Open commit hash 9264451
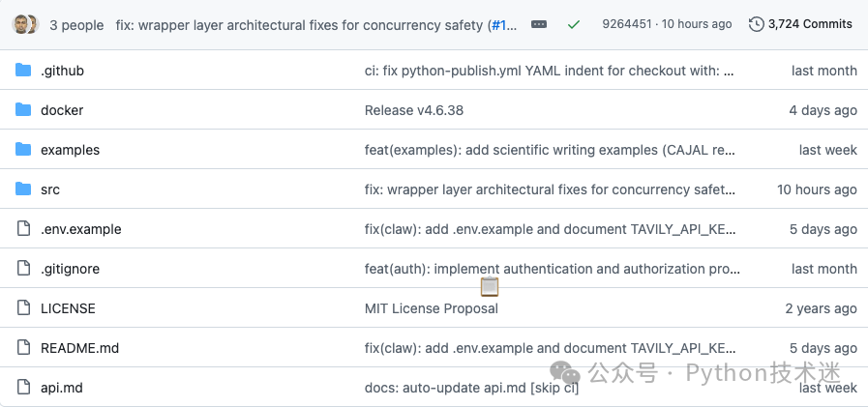 tap(627, 24)
